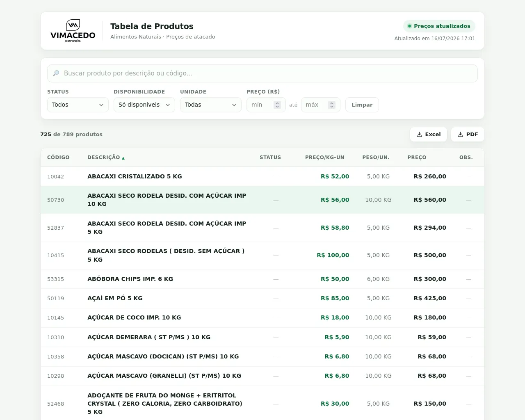
Task: Click total price R$ 150,00
Action: pyautogui.click(x=430, y=404)
